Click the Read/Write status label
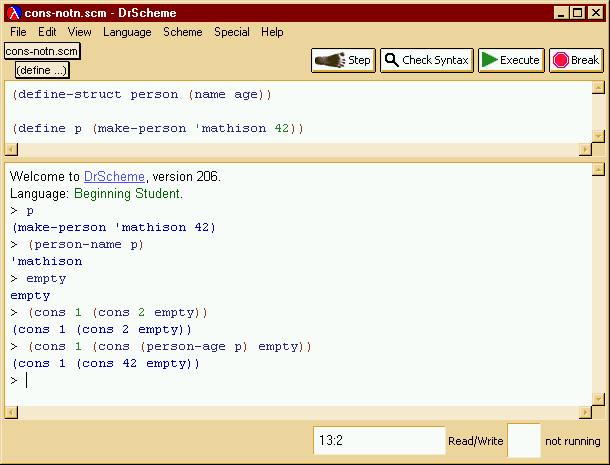Image resolution: width=610 pixels, height=465 pixels. point(476,441)
